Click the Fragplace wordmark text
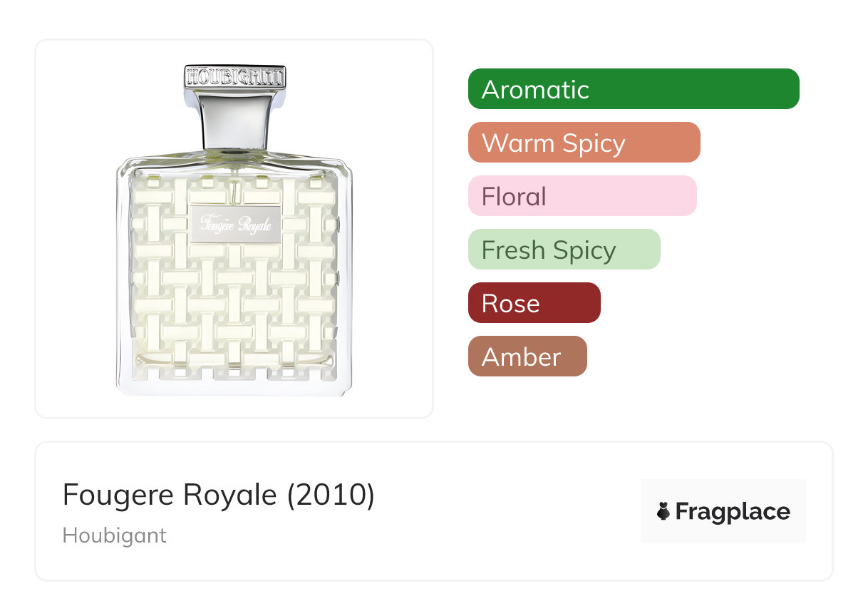Screen dimensions: 868x616 [733, 512]
